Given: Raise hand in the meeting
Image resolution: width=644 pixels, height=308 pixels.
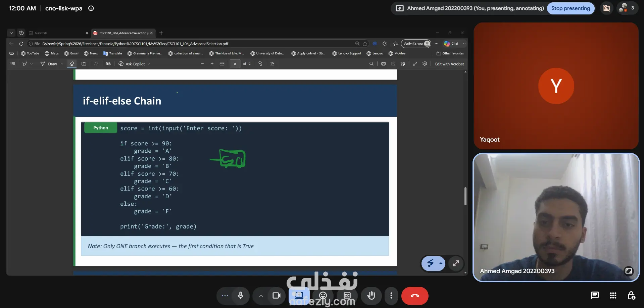Looking at the screenshot, I should (x=371, y=296).
